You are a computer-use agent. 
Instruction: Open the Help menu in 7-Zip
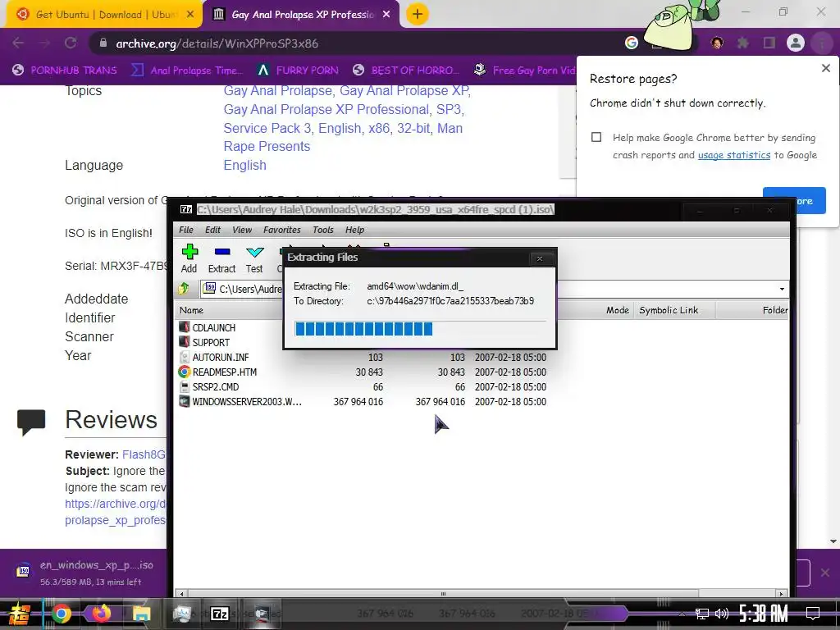(x=354, y=230)
